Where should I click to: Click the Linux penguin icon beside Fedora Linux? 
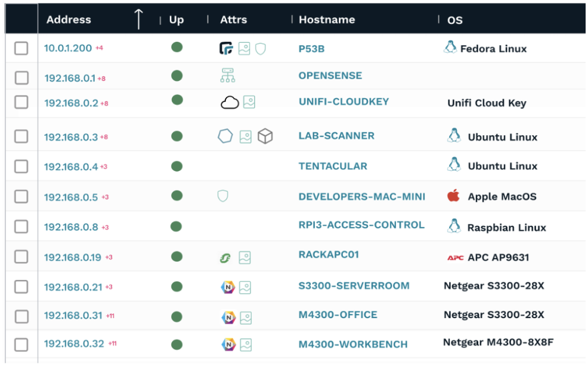450,47
